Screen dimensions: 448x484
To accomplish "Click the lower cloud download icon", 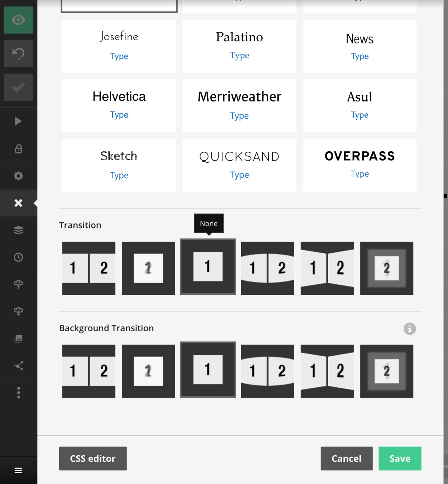I will click(18, 311).
